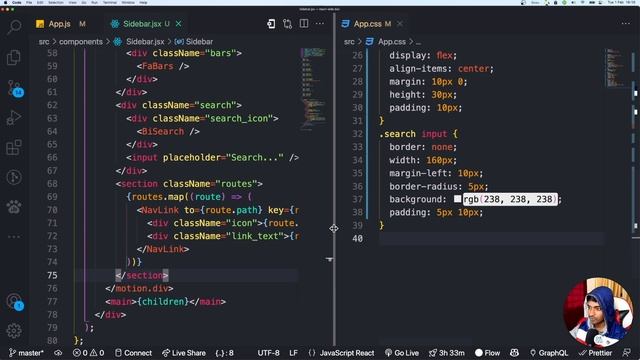The image size is (640, 360).
Task: Click the Sidebar.jsx minimap
Action: [x=313, y=89]
